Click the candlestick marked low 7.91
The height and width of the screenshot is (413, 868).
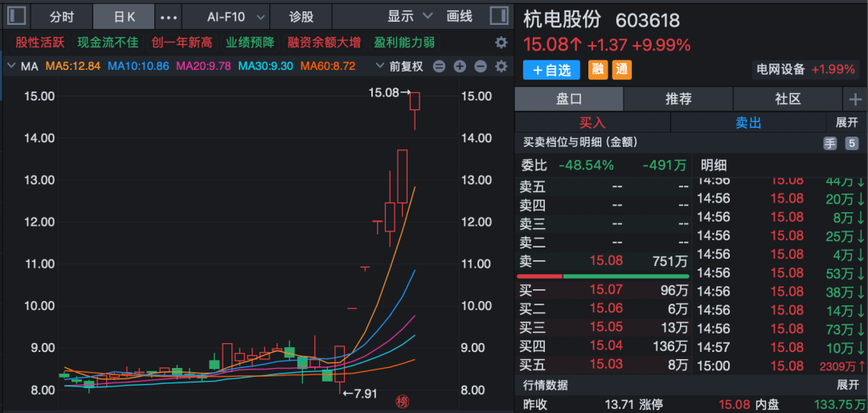tap(339, 370)
